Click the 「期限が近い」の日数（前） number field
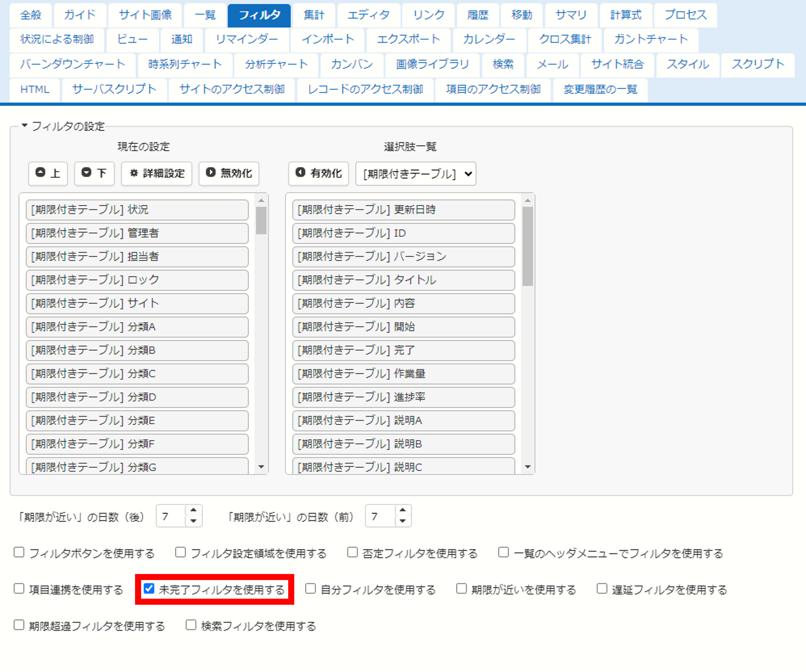806x672 pixels. pos(380,516)
